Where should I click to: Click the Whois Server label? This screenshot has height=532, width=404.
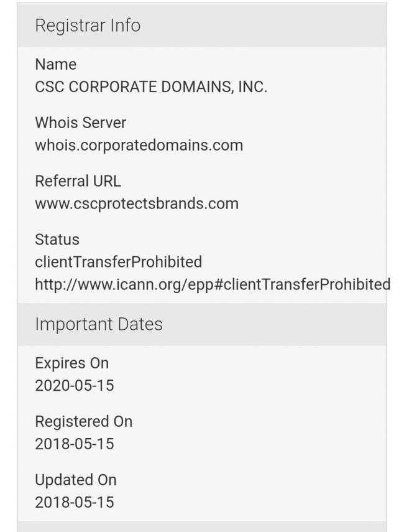(x=80, y=123)
